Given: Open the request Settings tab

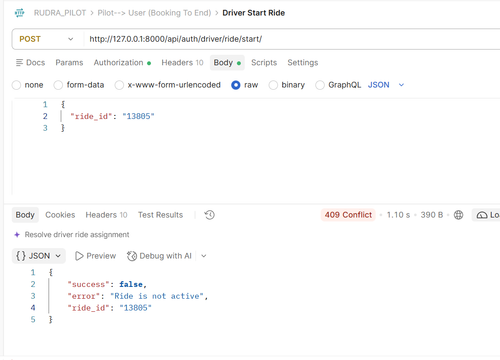Looking at the screenshot, I should [x=303, y=62].
